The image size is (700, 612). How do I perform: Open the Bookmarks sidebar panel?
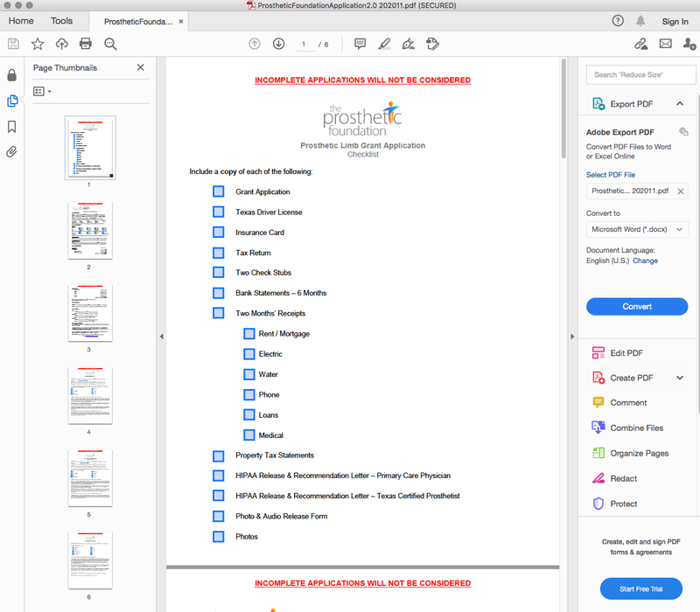(x=12, y=127)
